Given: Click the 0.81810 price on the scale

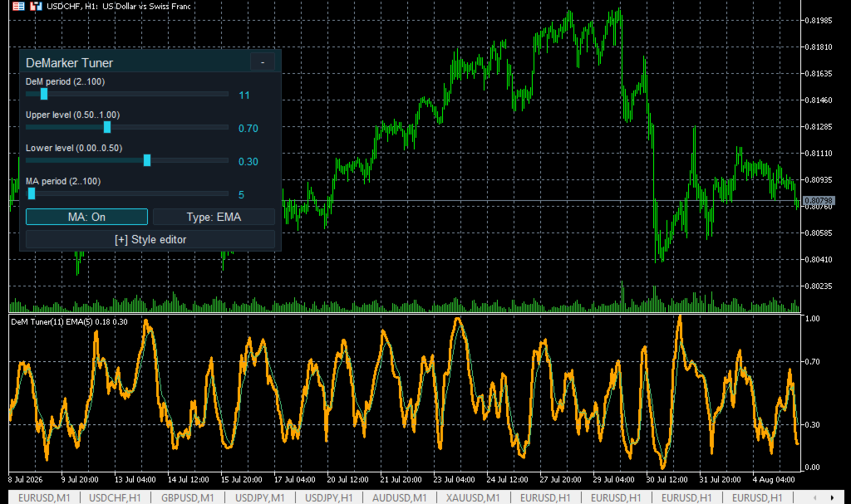Looking at the screenshot, I should click(818, 47).
